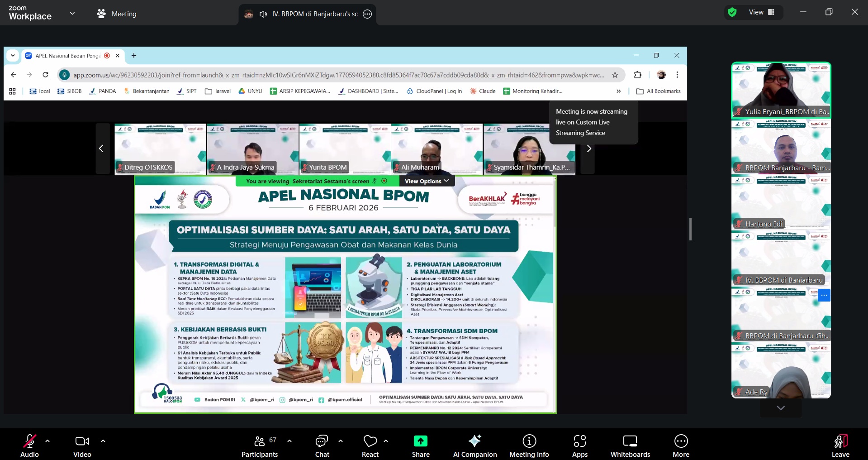Unmute the microphone with Audio button
868x460 pixels.
[29, 446]
